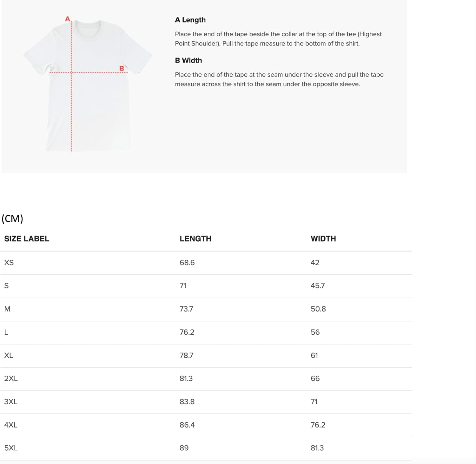Click the red B marker on shirt

[x=122, y=68]
